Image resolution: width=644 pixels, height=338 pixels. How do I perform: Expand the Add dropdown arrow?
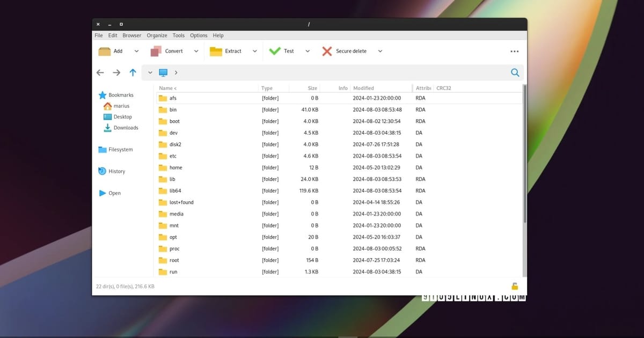[x=136, y=51]
